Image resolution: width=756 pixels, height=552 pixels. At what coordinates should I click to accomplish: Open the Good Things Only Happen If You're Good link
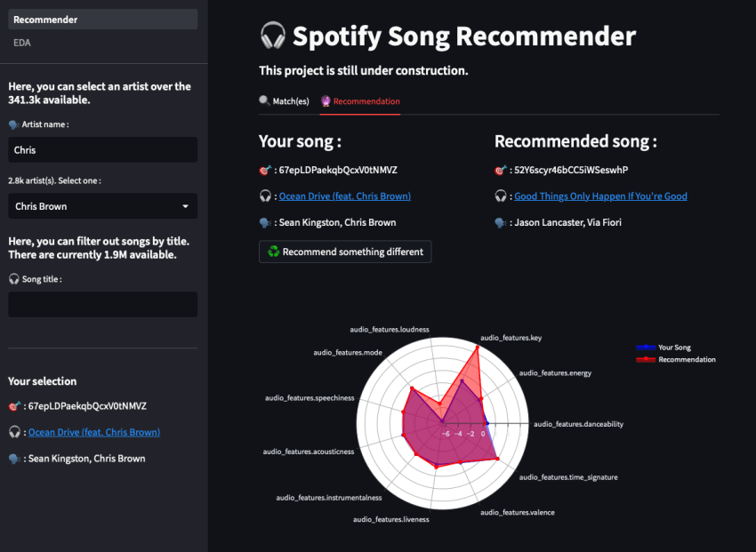(x=600, y=196)
